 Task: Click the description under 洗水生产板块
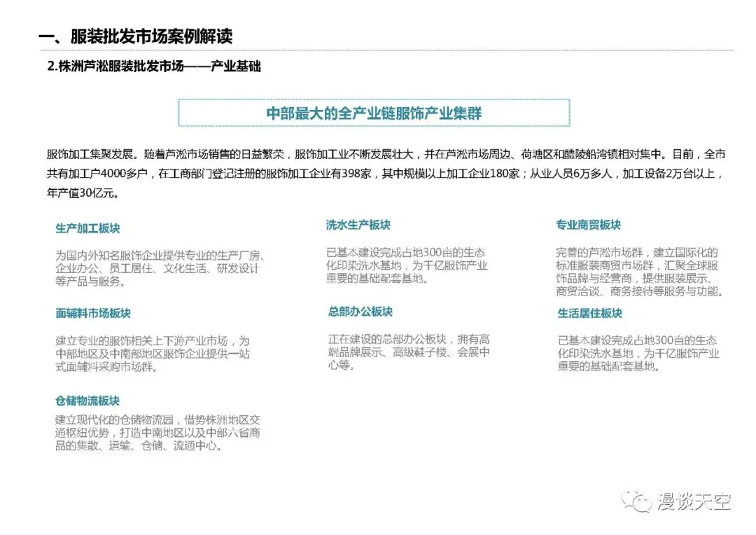click(407, 265)
